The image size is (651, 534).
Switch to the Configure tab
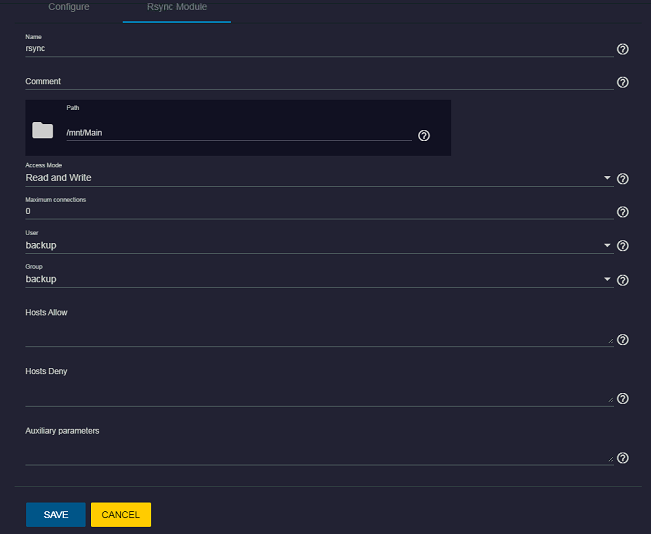click(69, 7)
